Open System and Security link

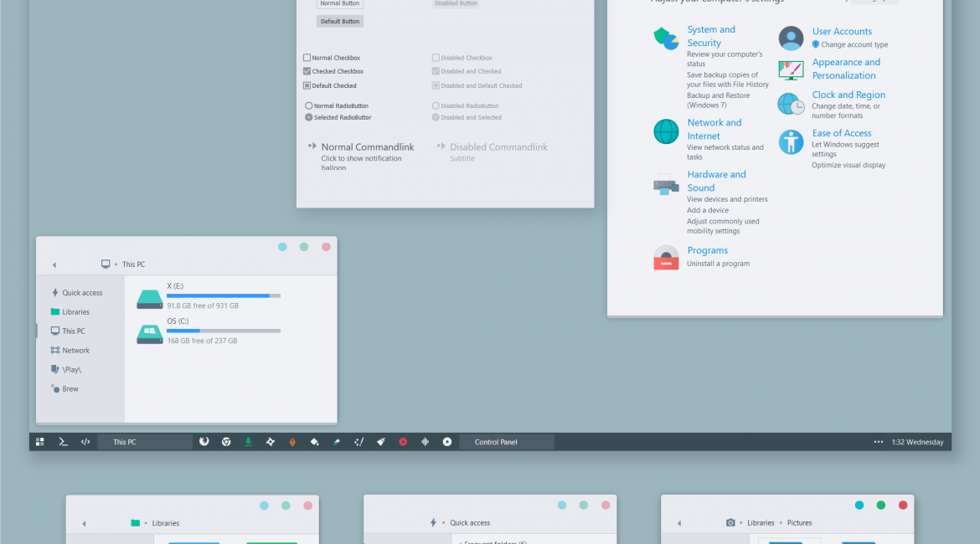tap(711, 36)
